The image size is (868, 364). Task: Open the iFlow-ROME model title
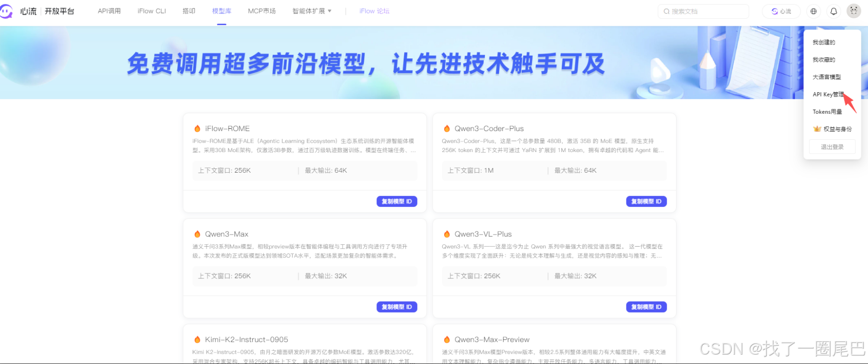(x=227, y=128)
